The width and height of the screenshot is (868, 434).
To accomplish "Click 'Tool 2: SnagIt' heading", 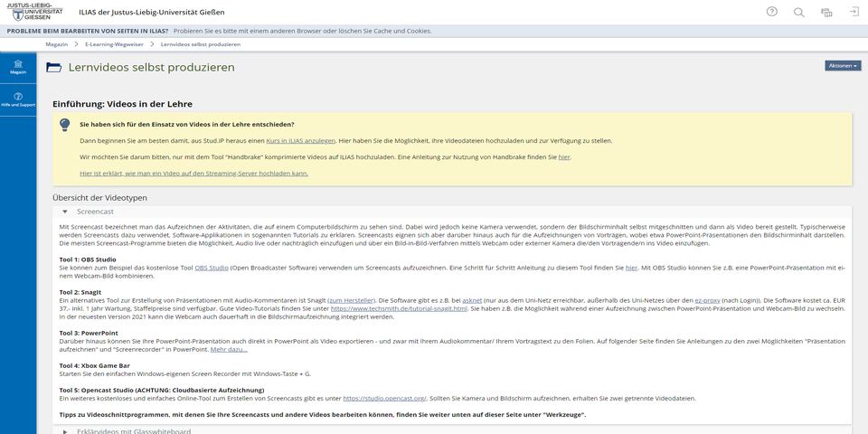I will point(80,292).
